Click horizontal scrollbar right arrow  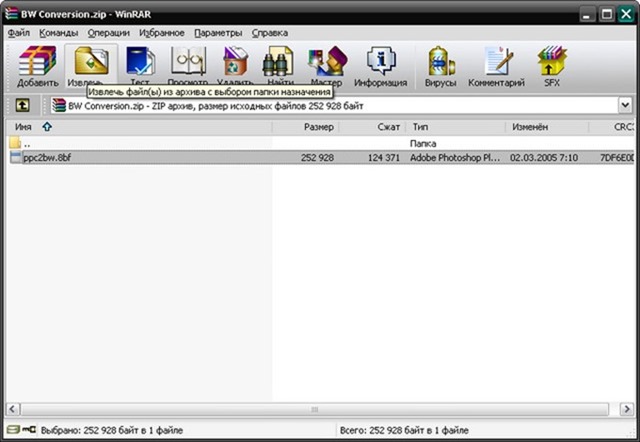627,409
